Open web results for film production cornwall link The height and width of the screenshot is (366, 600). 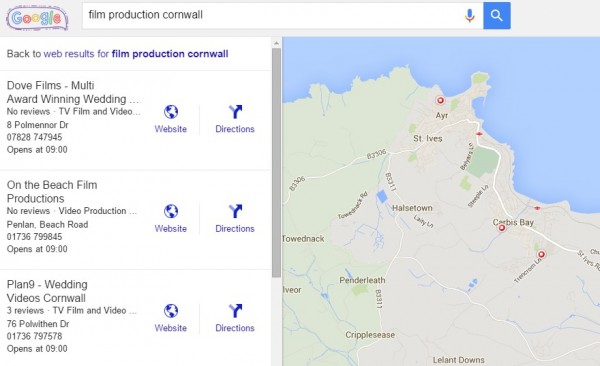(136, 54)
